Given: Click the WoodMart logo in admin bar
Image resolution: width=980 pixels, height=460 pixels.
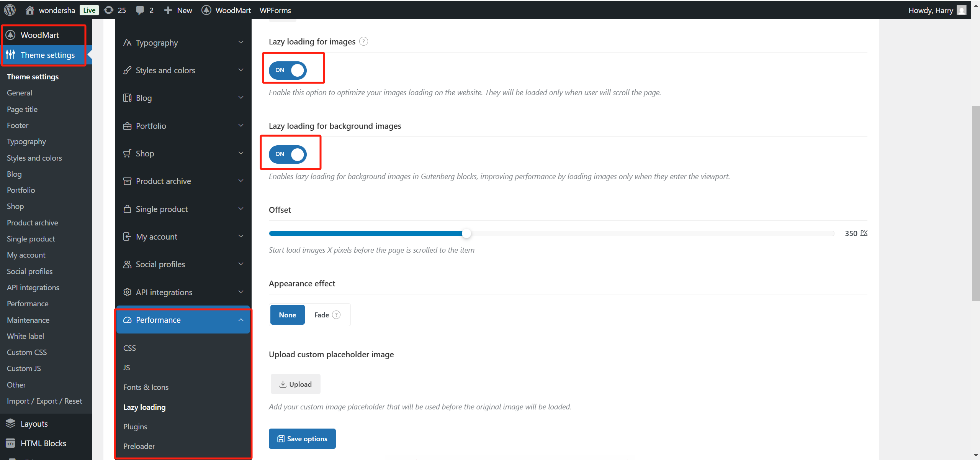Looking at the screenshot, I should pyautogui.click(x=206, y=10).
